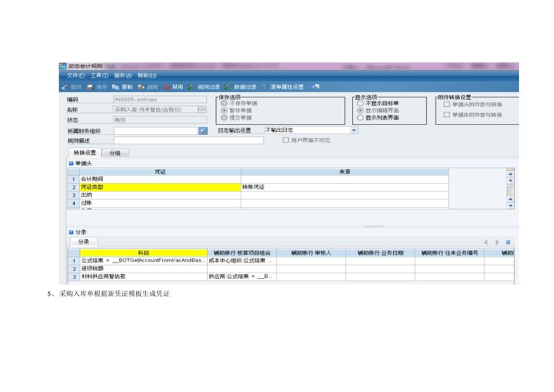Click the 修改 (edit) pencil toolbar icon

click(x=64, y=87)
